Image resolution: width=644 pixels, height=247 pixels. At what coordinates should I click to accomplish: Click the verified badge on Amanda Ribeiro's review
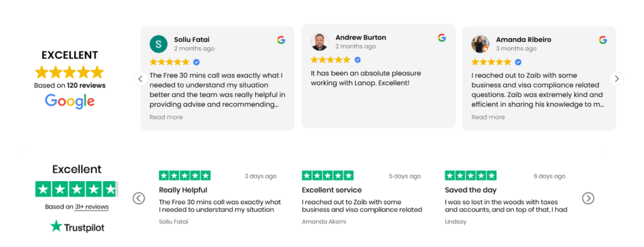point(518,62)
